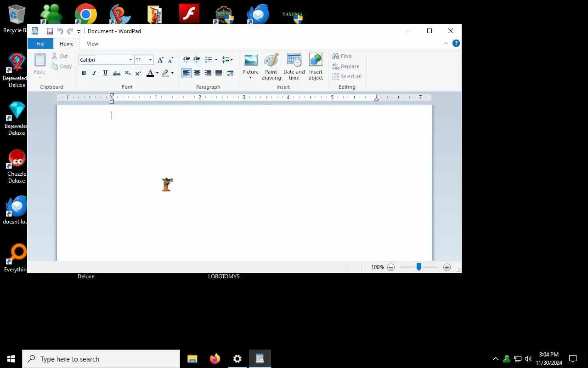Toggle Bold formatting
This screenshot has width=588, height=368.
(84, 73)
